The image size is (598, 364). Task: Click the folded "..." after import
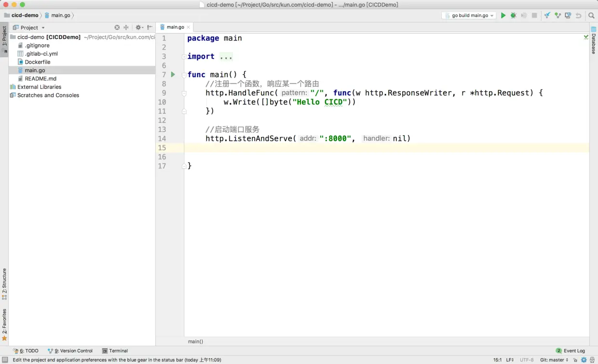click(x=226, y=56)
